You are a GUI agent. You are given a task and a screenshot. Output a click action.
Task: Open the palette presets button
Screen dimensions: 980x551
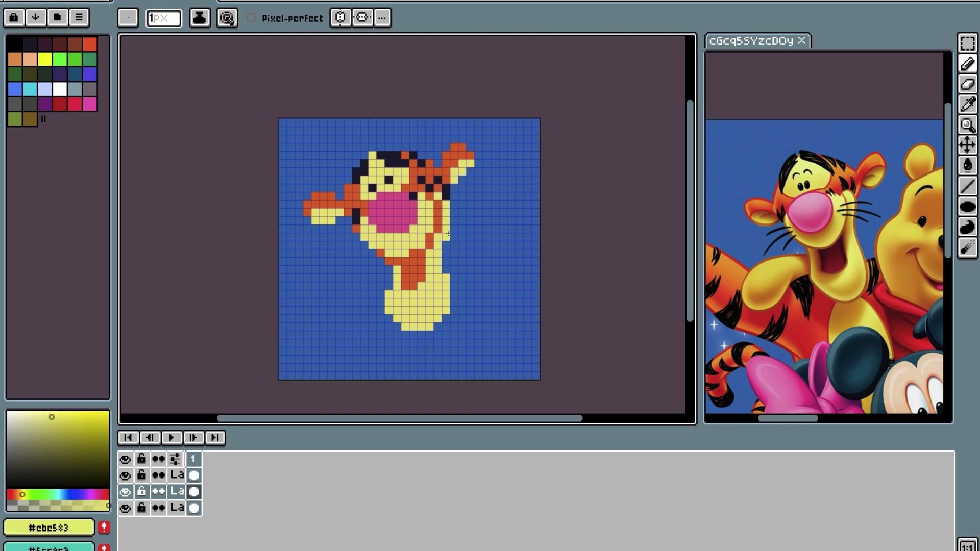coord(57,17)
